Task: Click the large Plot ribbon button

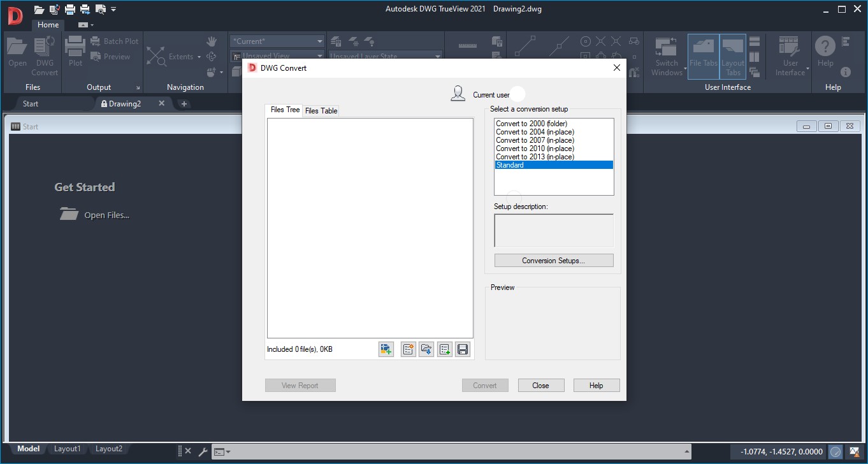Action: click(75, 52)
